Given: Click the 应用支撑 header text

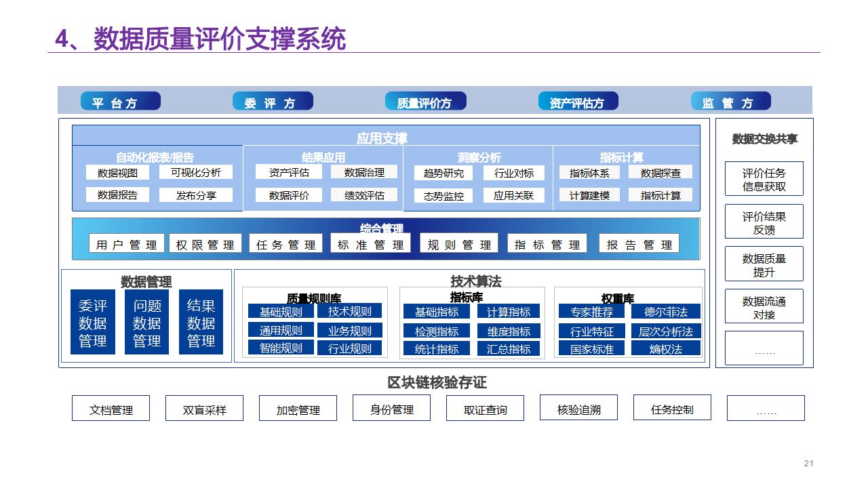Looking at the screenshot, I should (x=382, y=138).
